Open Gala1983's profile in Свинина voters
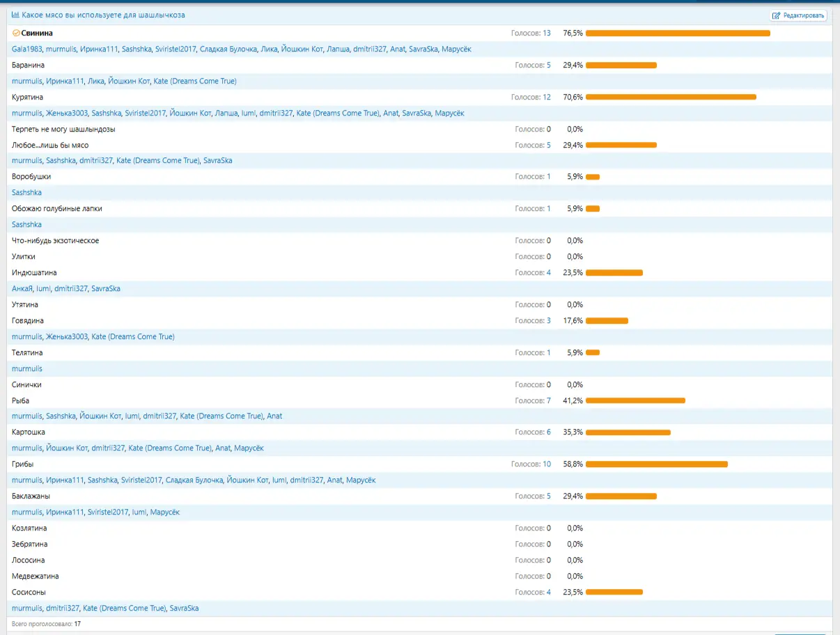840x635 pixels. [x=26, y=49]
